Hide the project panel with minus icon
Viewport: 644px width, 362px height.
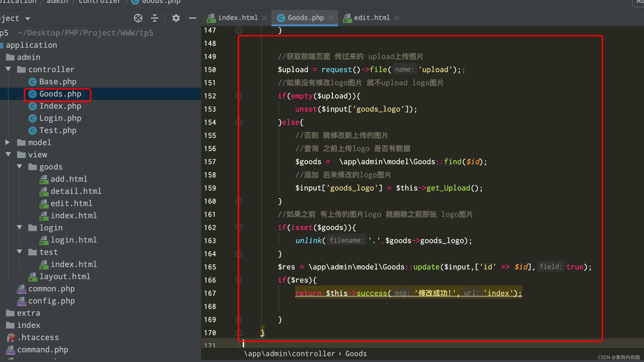tap(192, 18)
